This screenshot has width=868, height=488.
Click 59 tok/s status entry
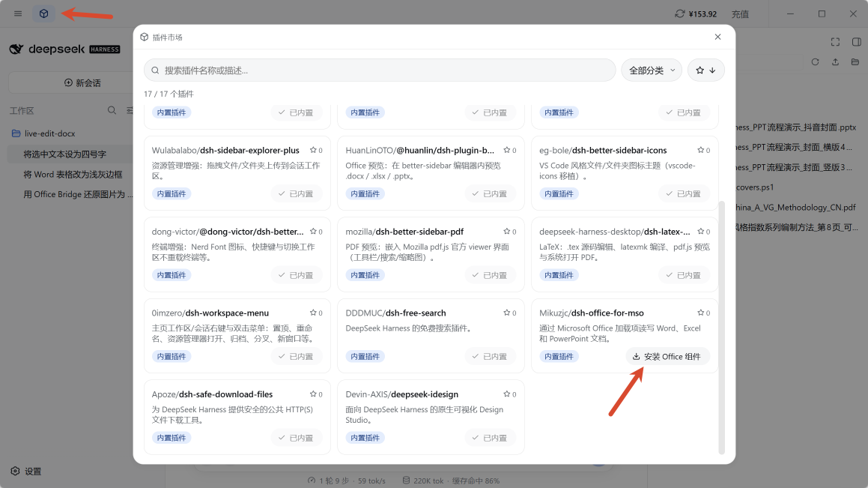371,481
